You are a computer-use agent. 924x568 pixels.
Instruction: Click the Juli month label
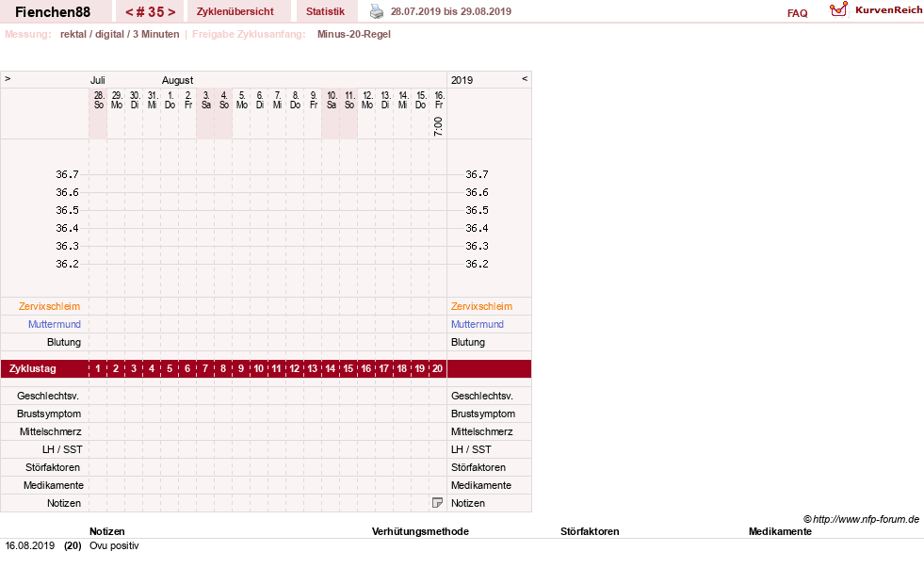point(98,80)
